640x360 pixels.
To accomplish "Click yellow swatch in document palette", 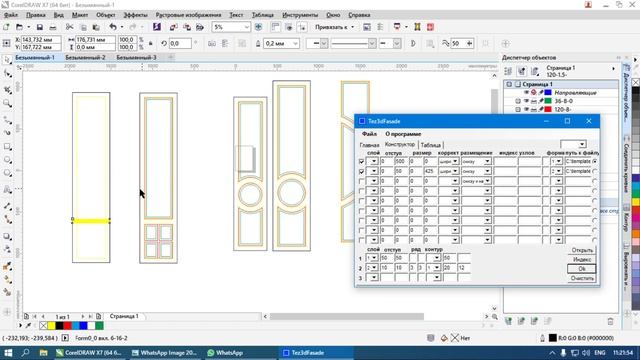I will coord(51,326).
